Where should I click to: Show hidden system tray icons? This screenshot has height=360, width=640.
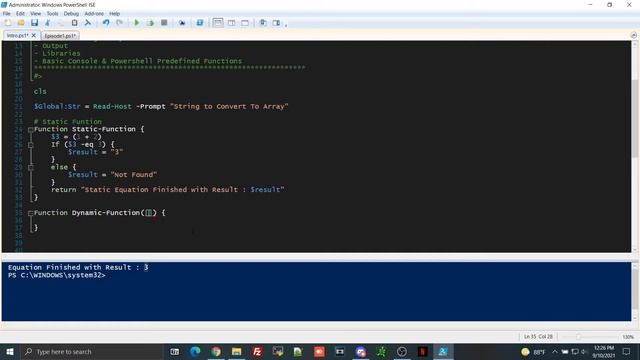(555, 351)
